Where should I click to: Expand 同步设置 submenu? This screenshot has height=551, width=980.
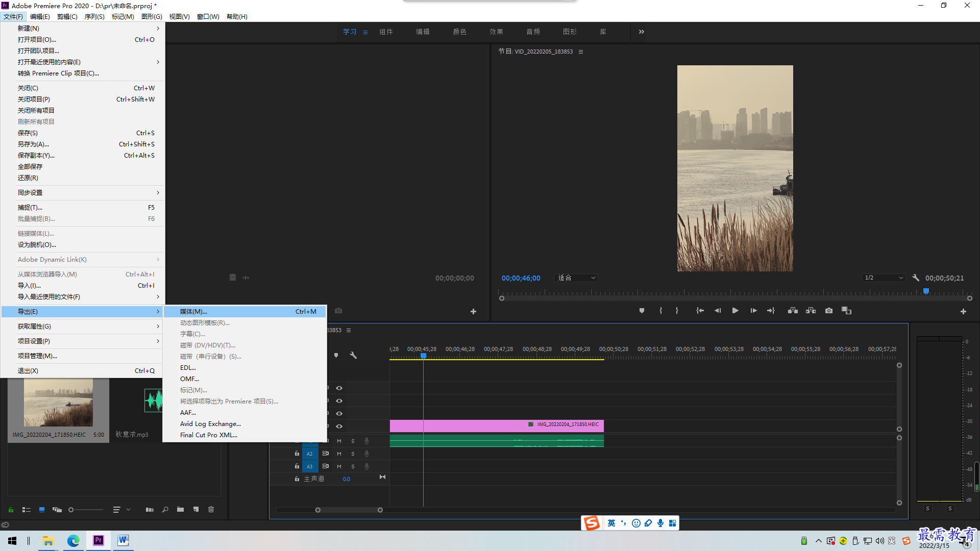point(83,193)
